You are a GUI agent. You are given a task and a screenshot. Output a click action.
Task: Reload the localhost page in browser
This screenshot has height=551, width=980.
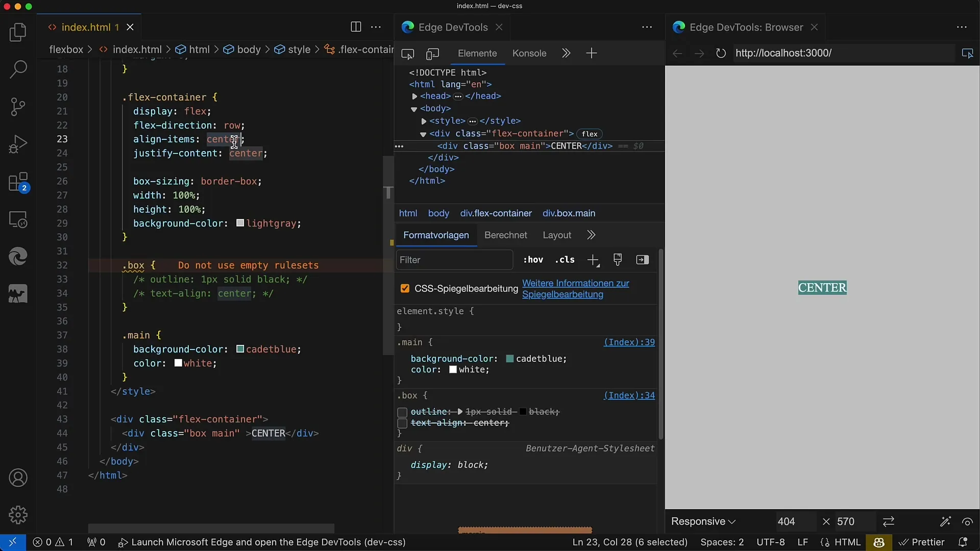[x=721, y=53]
